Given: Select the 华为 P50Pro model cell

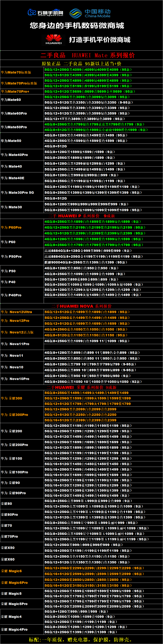Looking at the screenshot, I should (22, 257).
